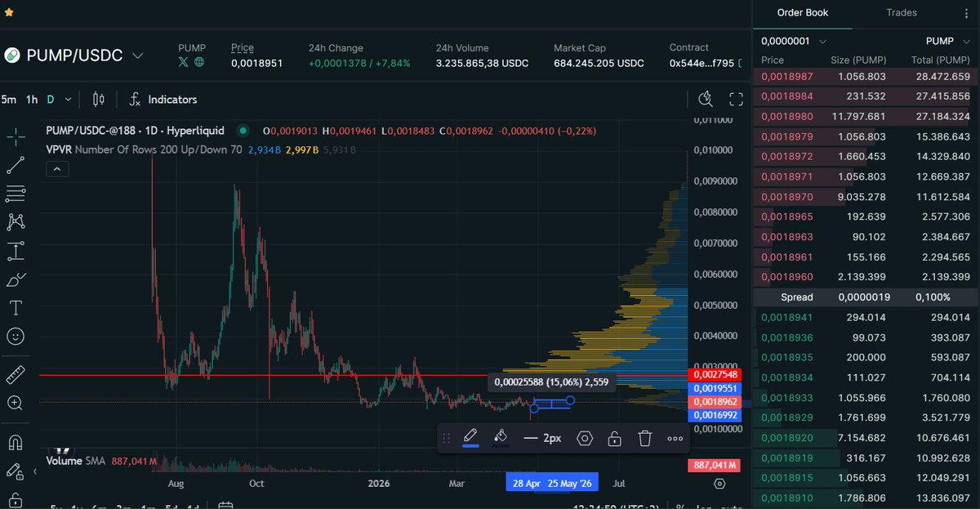This screenshot has width=980, height=509.
Task: Select the Fibonacci retracement tool group
Action: (x=16, y=194)
